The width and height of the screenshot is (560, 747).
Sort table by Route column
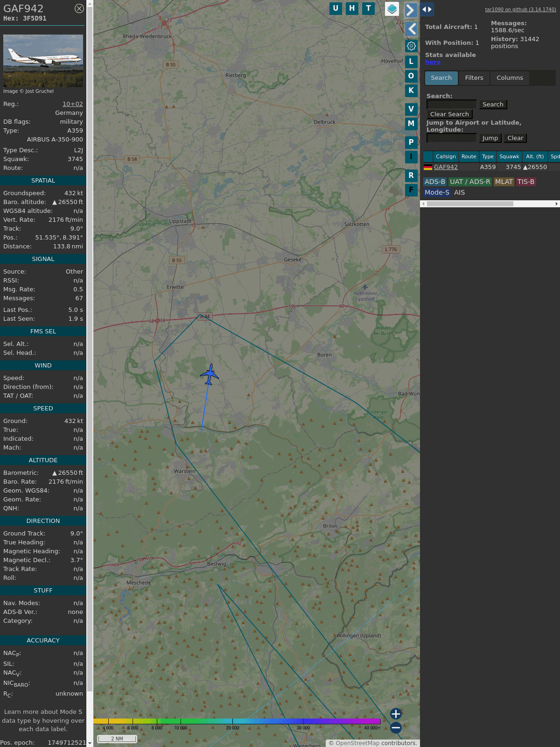coord(469,157)
